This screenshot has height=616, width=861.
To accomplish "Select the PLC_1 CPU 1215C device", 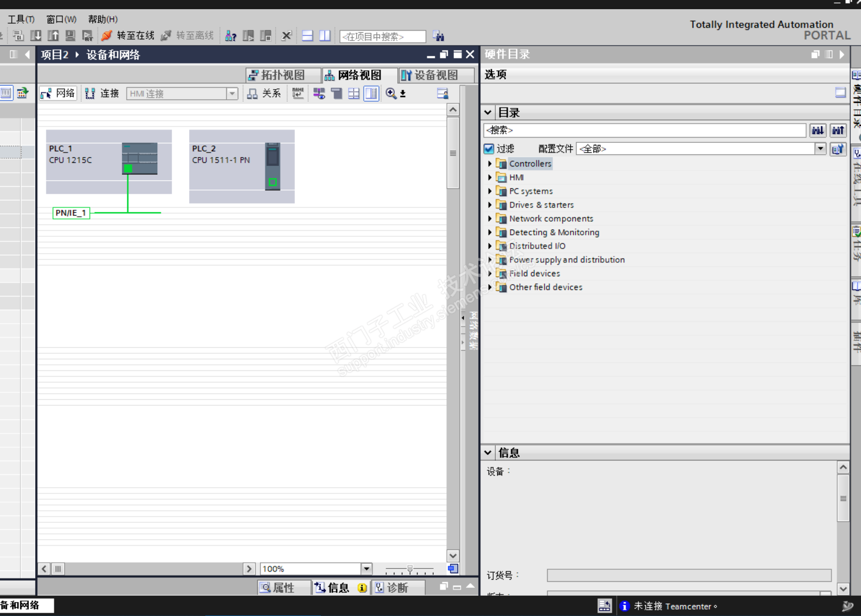I will pos(109,162).
